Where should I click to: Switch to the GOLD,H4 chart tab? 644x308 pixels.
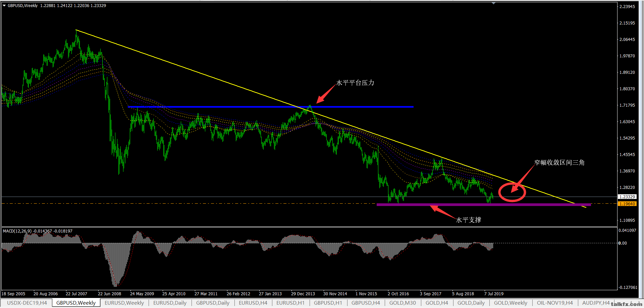click(x=437, y=303)
